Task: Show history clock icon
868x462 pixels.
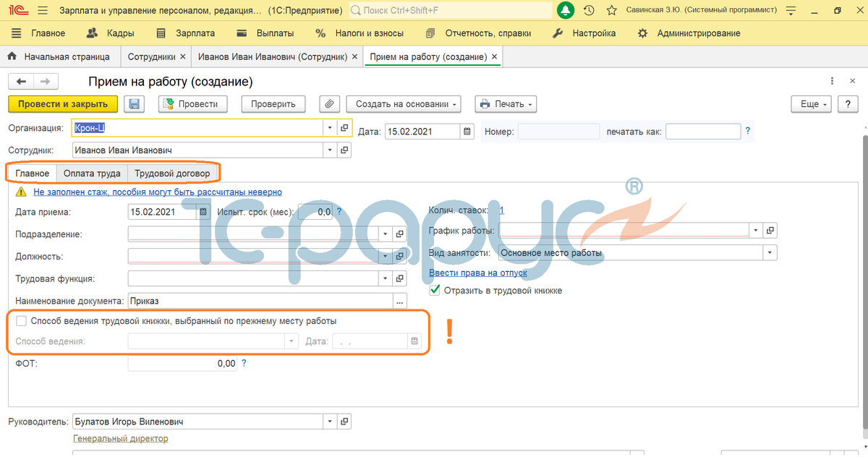Action: 589,10
